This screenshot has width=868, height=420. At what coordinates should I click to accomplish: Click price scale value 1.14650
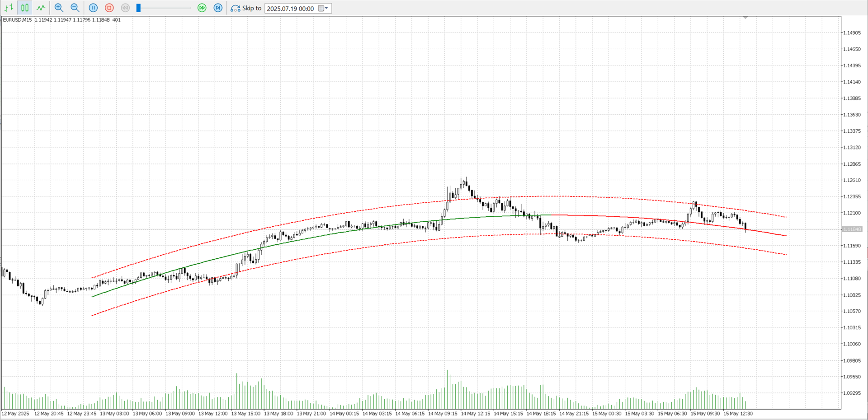(852, 49)
